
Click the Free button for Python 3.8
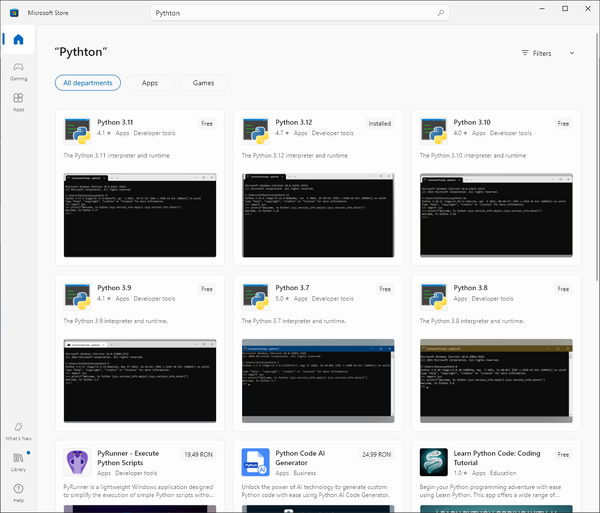click(x=563, y=289)
